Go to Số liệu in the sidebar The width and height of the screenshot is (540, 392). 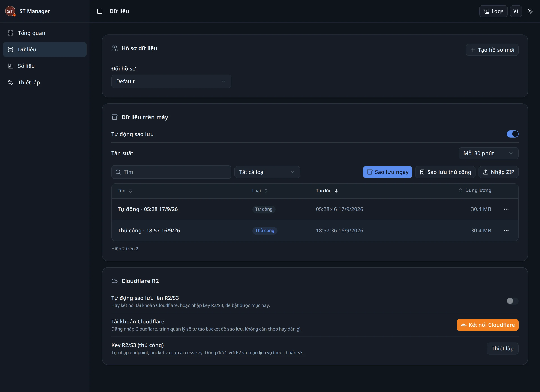45,66
